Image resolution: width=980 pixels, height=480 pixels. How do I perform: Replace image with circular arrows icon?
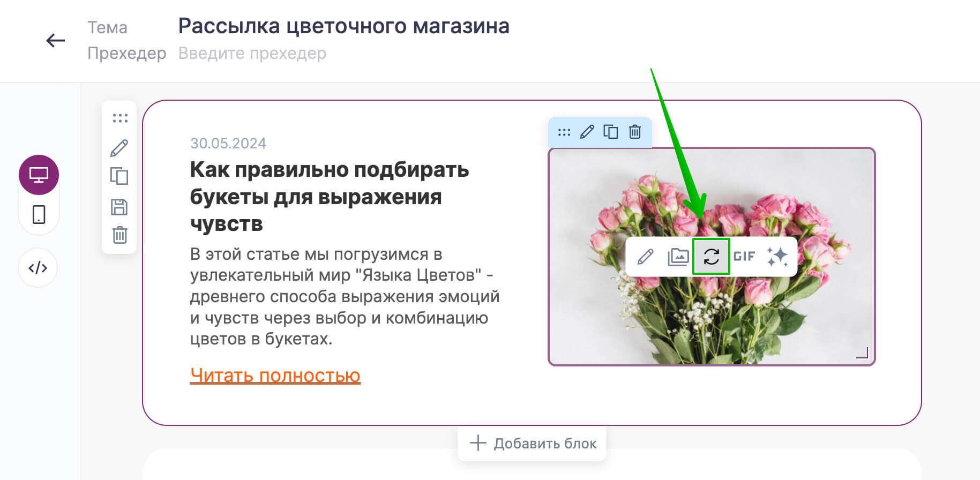coord(711,257)
